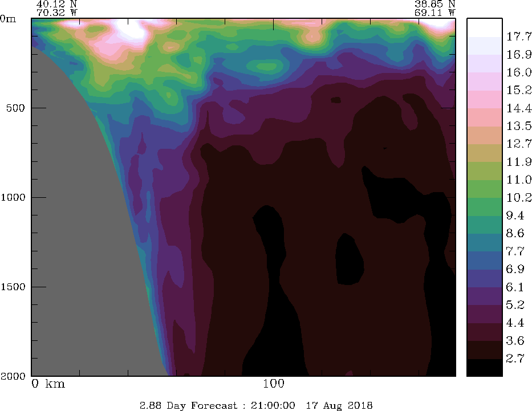Click the 70.32 W longitude label
The width and height of the screenshot is (532, 411).
click(56, 13)
